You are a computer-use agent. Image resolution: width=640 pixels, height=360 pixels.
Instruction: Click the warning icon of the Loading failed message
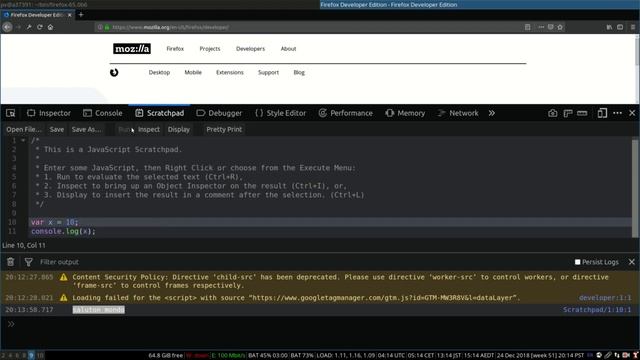(64, 298)
